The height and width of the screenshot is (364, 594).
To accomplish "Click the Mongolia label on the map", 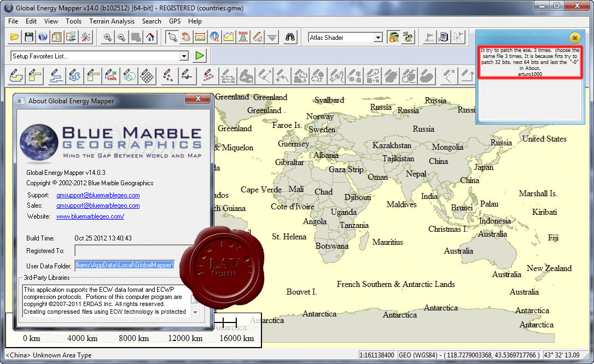I will tap(447, 147).
